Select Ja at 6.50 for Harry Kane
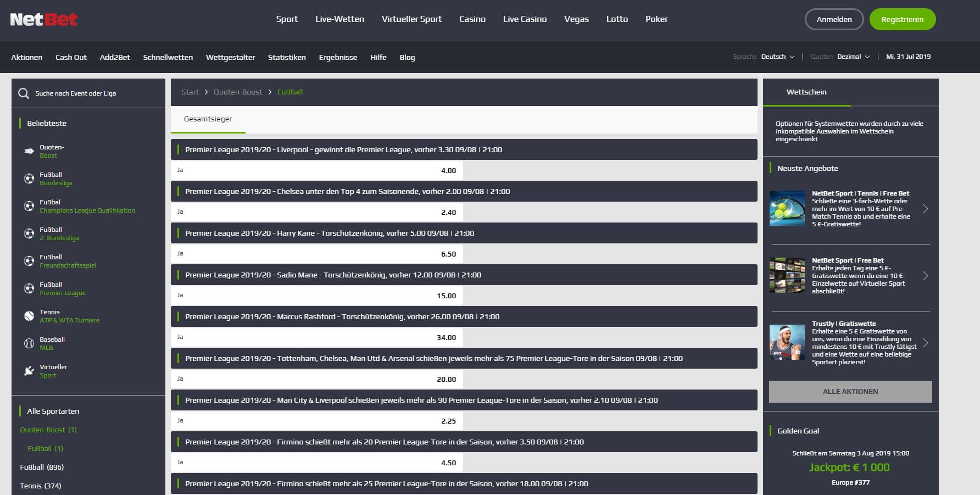The width and height of the screenshot is (980, 495). 317,254
